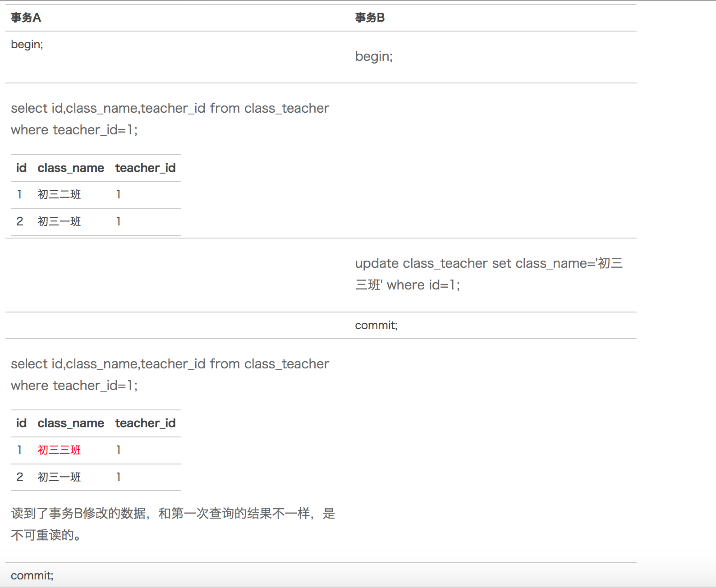Click class_name header in second result table

point(71,423)
